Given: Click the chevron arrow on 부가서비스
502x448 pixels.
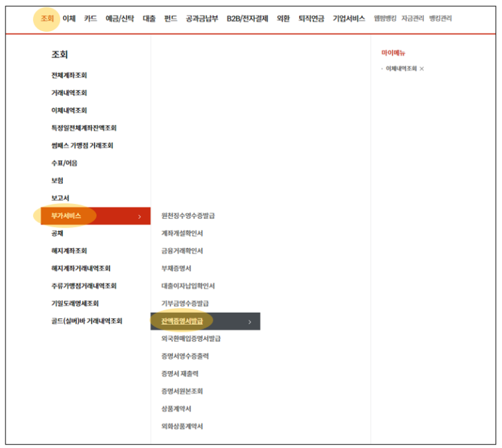Looking at the screenshot, I should pos(140,217).
